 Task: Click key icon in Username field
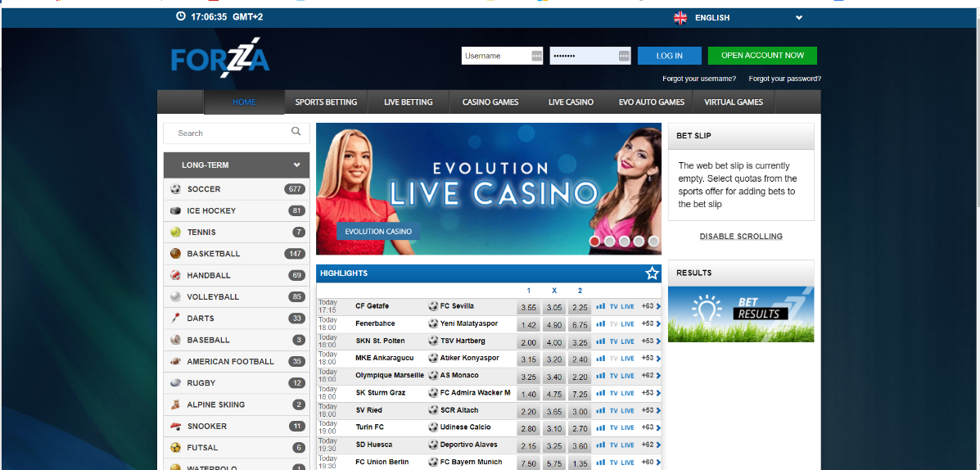tap(536, 56)
